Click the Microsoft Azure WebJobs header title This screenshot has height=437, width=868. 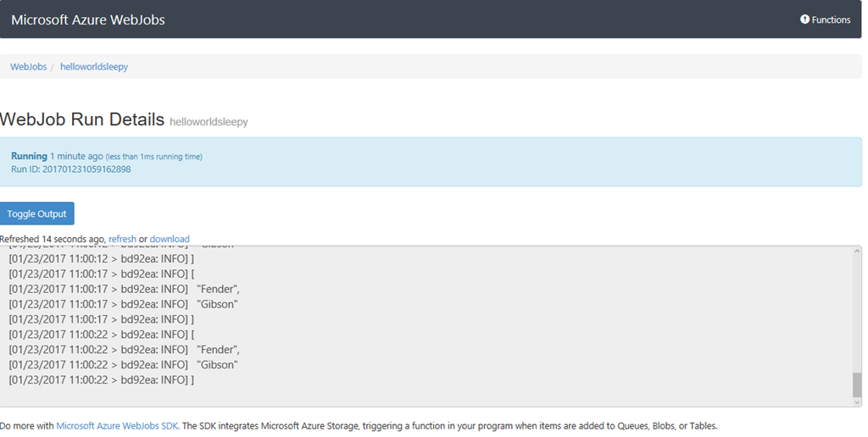(x=88, y=19)
